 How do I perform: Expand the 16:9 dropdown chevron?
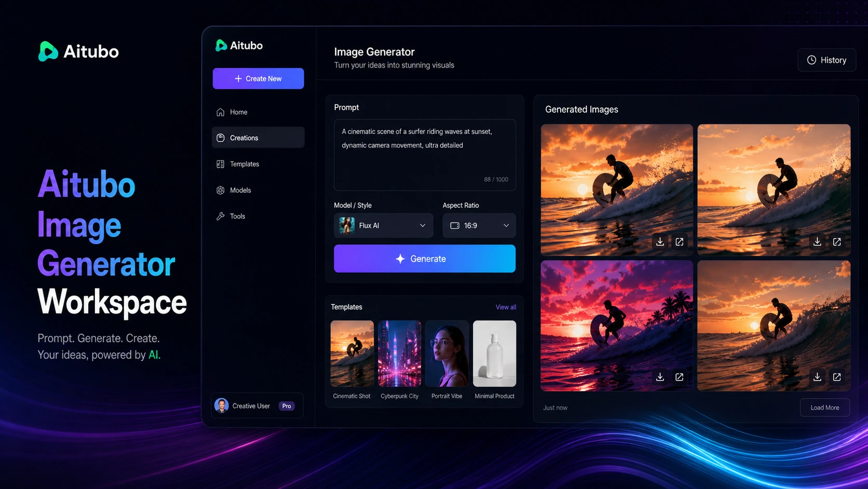coord(506,226)
